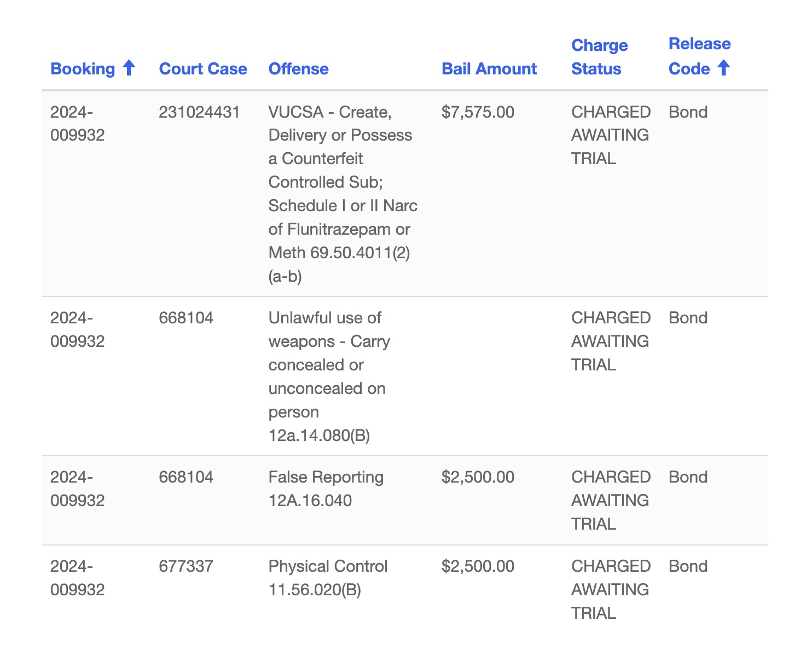Screen dimensions: 812x650
Task: Sort table by Booking column header
Action: point(83,69)
